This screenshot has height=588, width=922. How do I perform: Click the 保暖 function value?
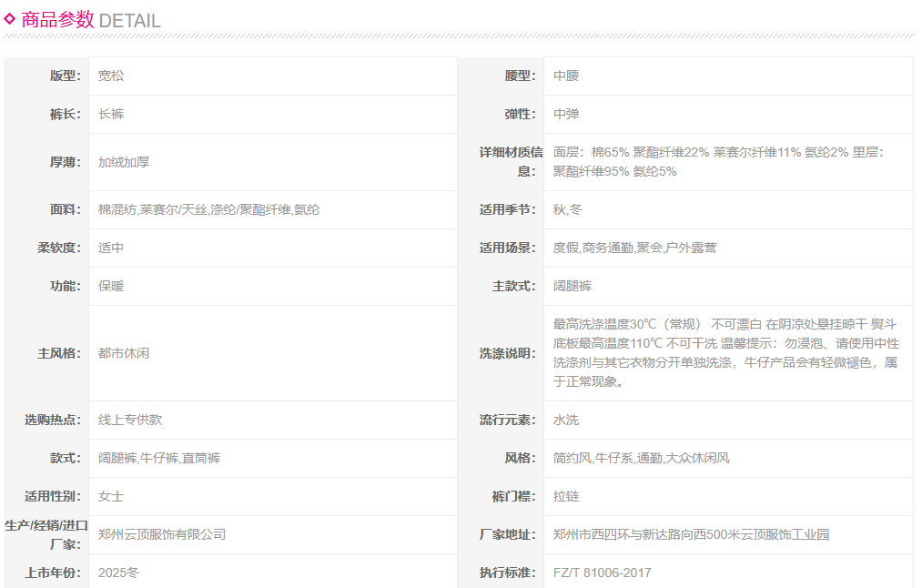111,286
